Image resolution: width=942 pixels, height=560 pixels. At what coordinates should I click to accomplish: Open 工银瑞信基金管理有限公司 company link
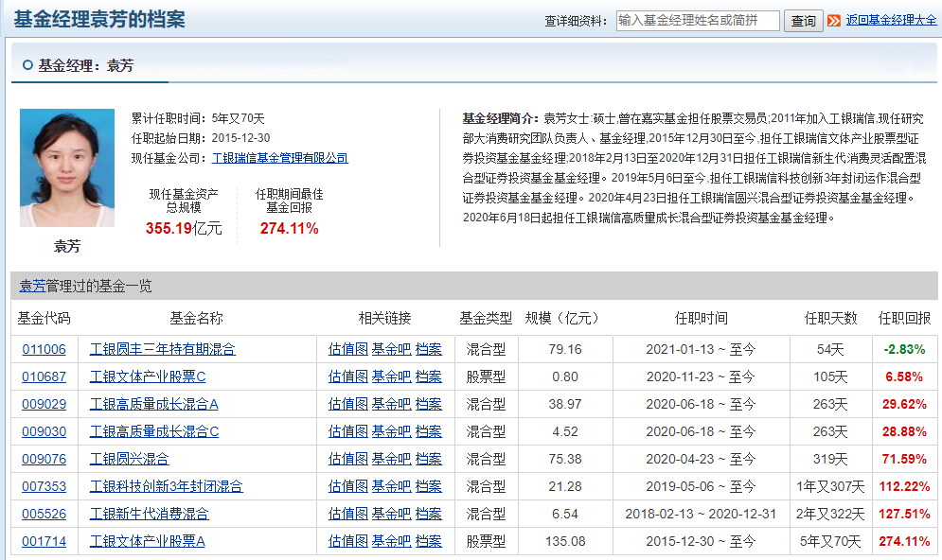click(x=280, y=158)
